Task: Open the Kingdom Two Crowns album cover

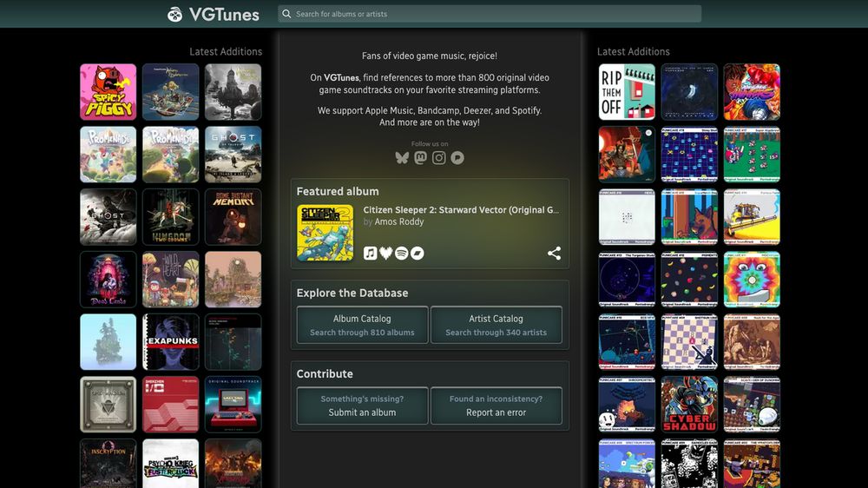Action: [x=170, y=217]
